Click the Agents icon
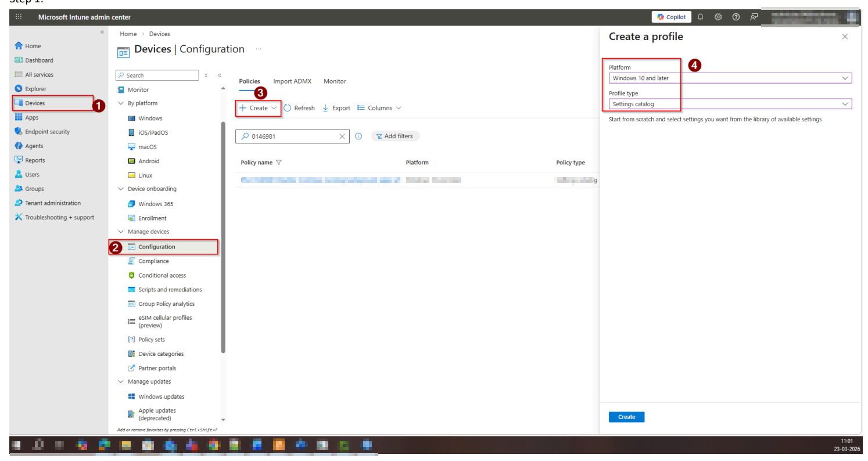The image size is (868, 461). pos(19,146)
